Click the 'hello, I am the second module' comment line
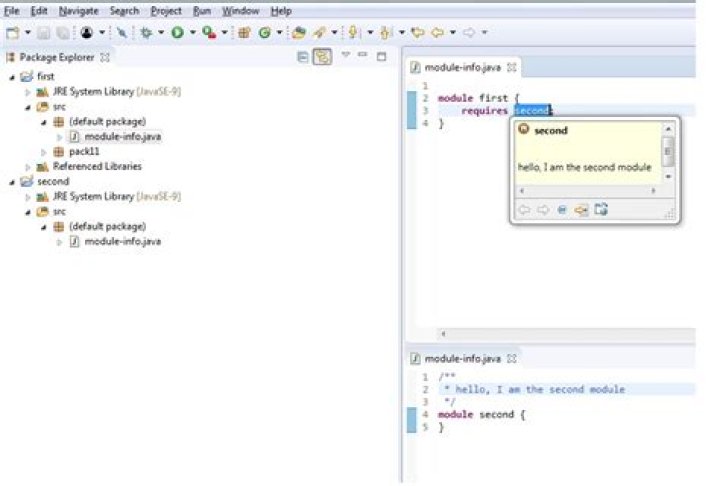Image resolution: width=720 pixels, height=486 pixels. 535,390
